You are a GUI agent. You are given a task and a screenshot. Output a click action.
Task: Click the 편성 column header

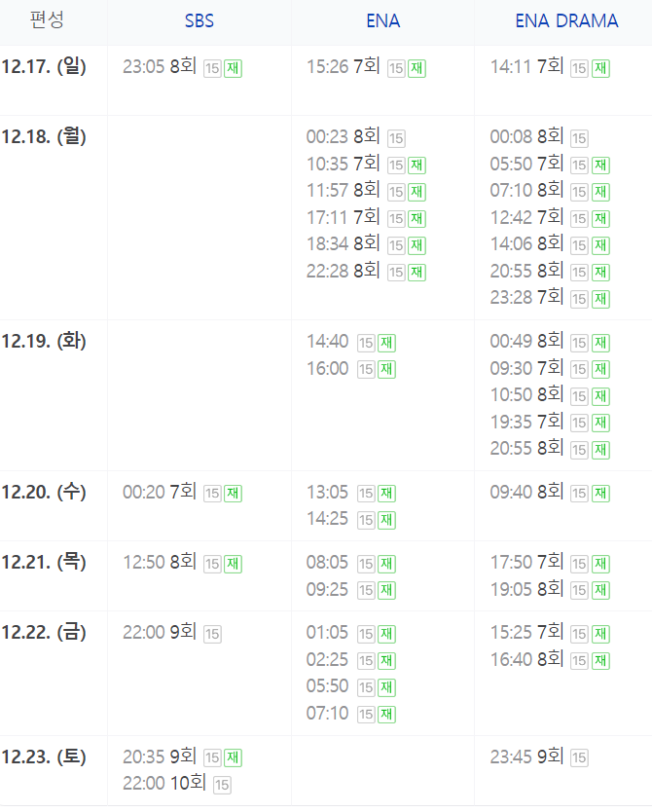(47, 20)
